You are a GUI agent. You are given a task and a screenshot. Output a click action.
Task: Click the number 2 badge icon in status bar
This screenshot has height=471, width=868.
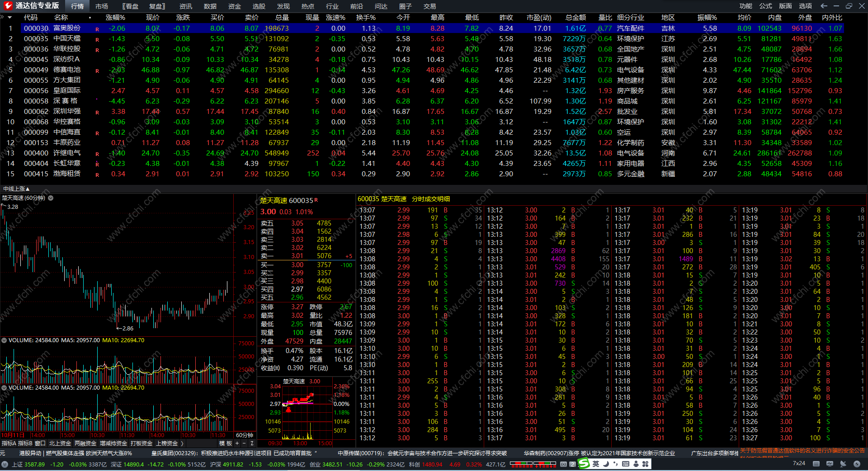point(572,464)
